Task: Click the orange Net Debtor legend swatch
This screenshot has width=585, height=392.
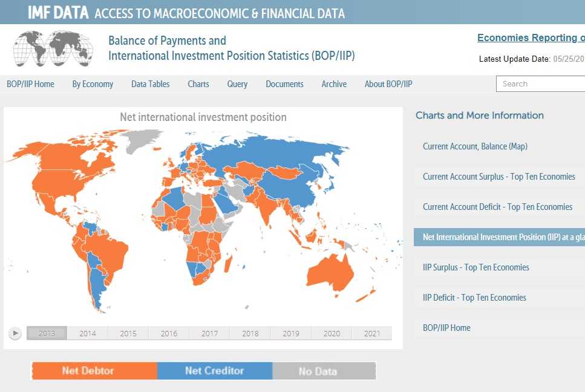Action: [94, 371]
